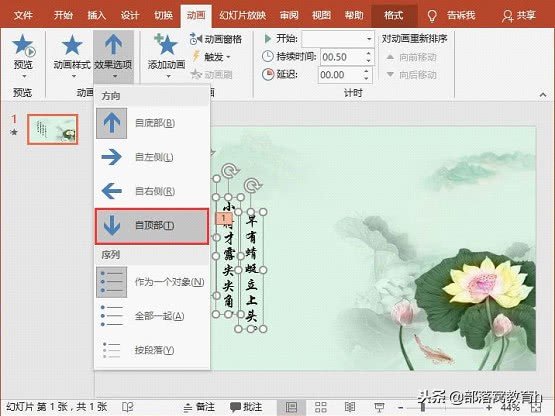
Task: Click the 备注 notes button
Action: 199,407
